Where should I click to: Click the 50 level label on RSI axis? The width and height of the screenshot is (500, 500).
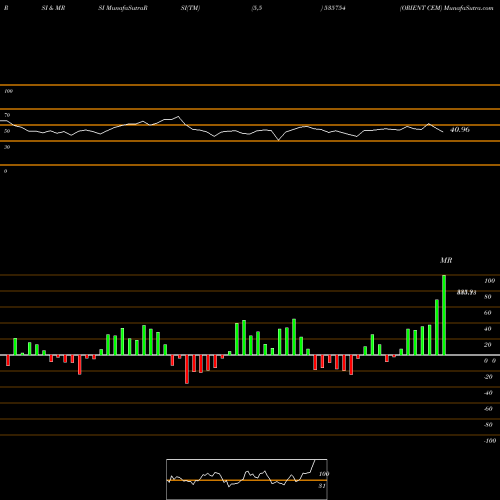[x=7, y=131]
